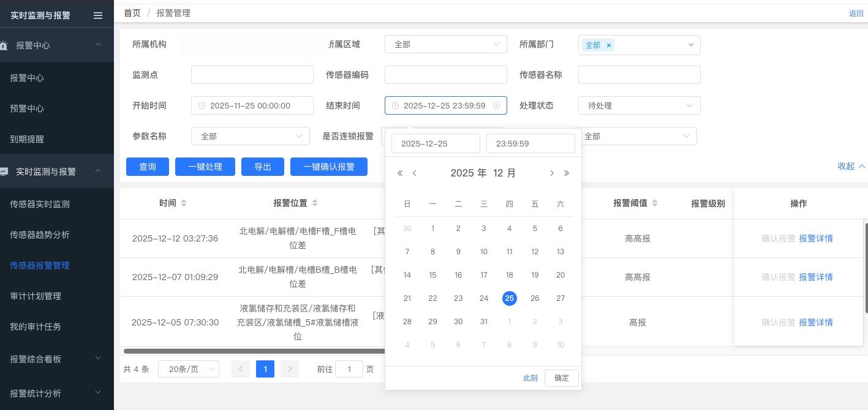Go to previous year in the calendar
This screenshot has width=868, height=410.
[x=400, y=173]
